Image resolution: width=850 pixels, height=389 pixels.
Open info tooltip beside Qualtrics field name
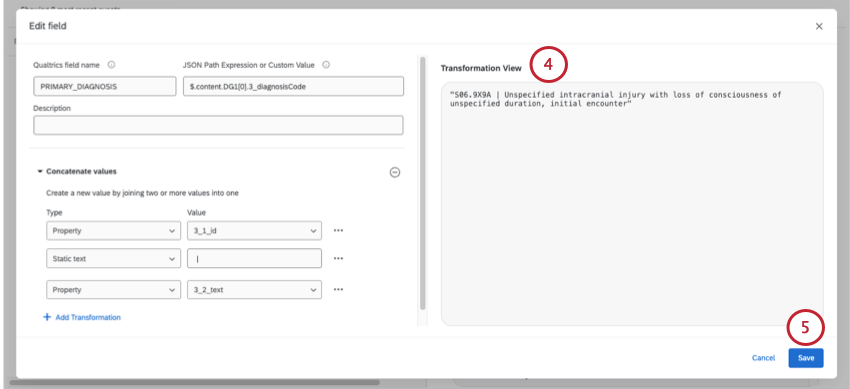coord(111,65)
